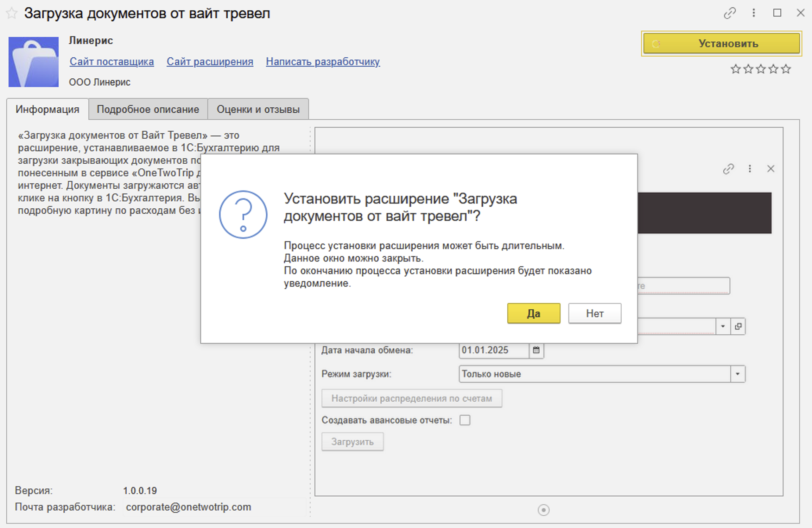Switch to the Подробное описание tab
Image resolution: width=812 pixels, height=528 pixels.
[x=148, y=109]
